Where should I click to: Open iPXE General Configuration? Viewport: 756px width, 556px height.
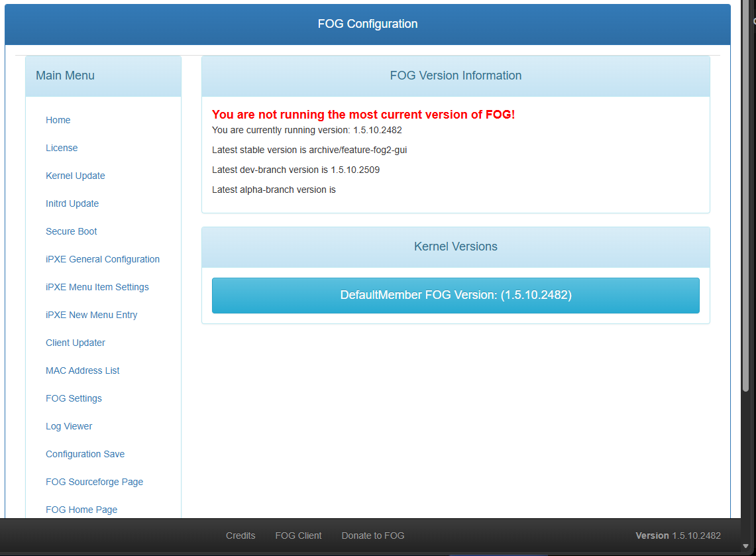(103, 259)
